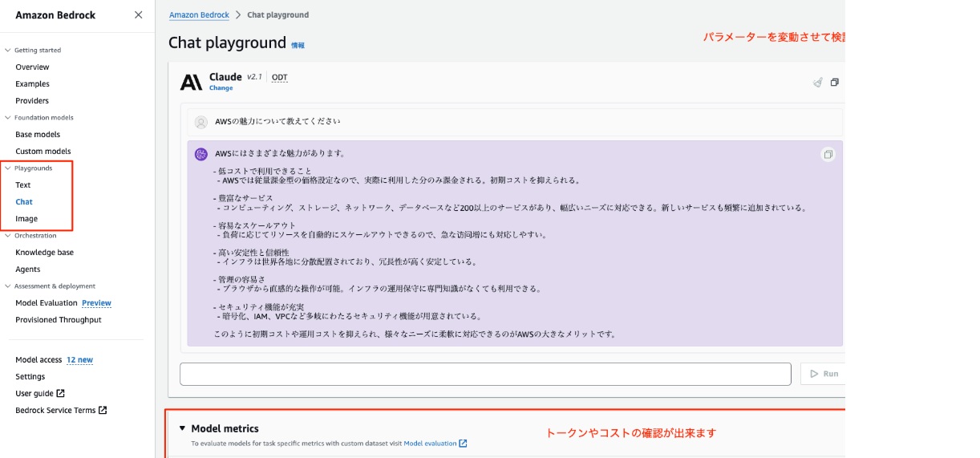Click response line 管理の容易さ
This screenshot has height=458, width=980.
241,280
